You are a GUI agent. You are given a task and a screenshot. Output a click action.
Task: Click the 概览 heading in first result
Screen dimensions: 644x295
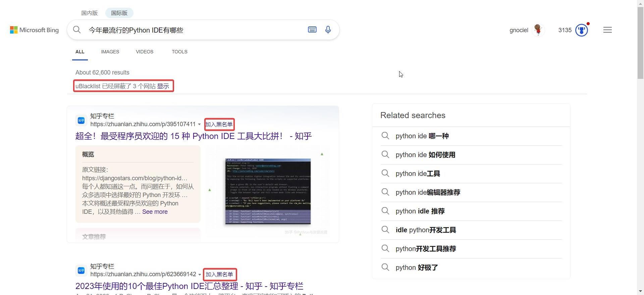(x=88, y=154)
